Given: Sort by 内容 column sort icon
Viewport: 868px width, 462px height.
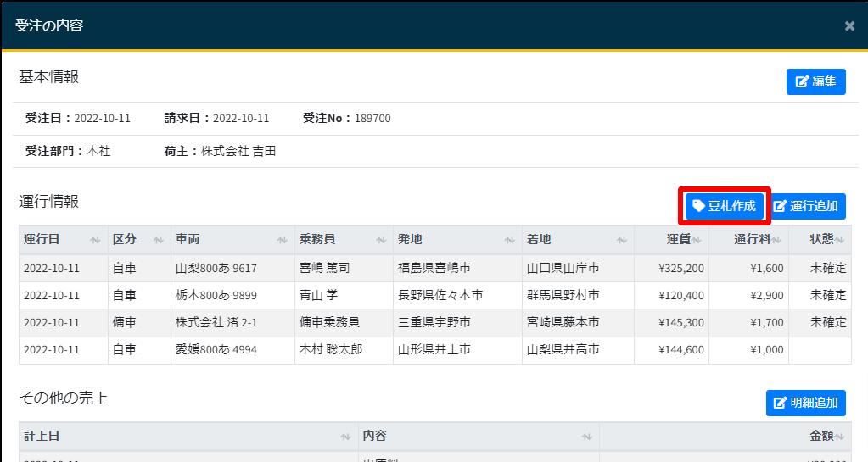Looking at the screenshot, I should click(587, 437).
